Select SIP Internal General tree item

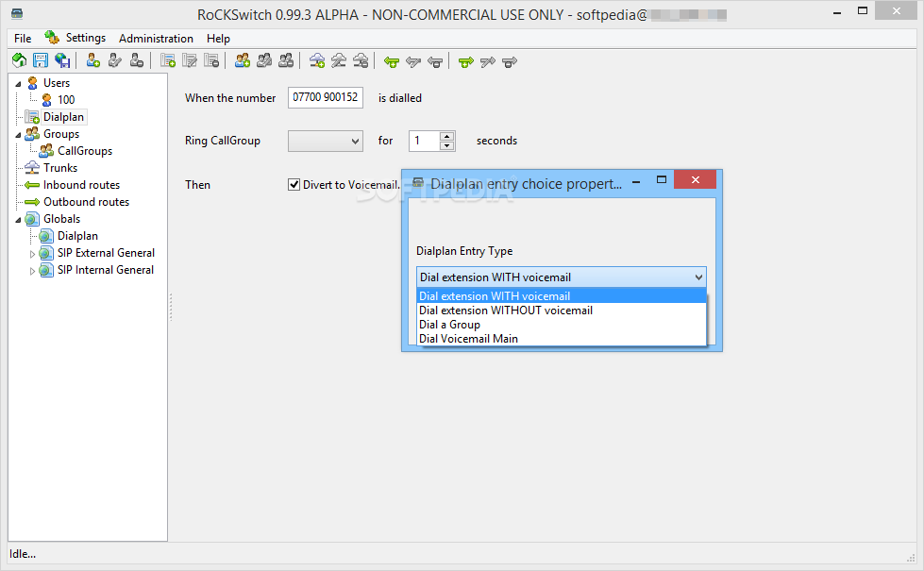pyautogui.click(x=106, y=270)
